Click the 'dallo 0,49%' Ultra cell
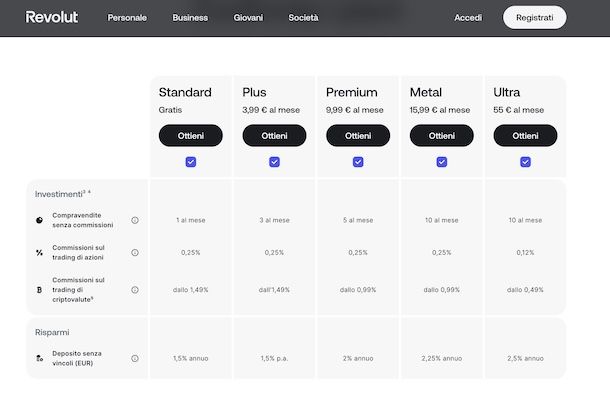 click(x=525, y=290)
